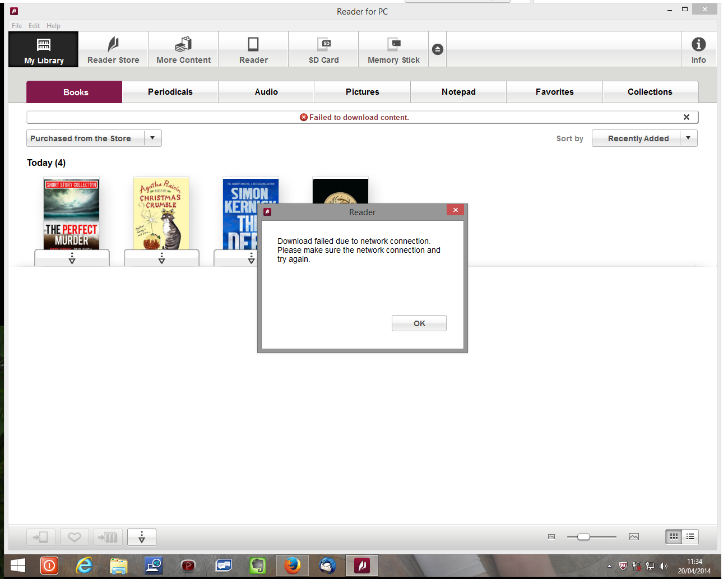
Task: Click the eject device icon
Action: tap(438, 49)
